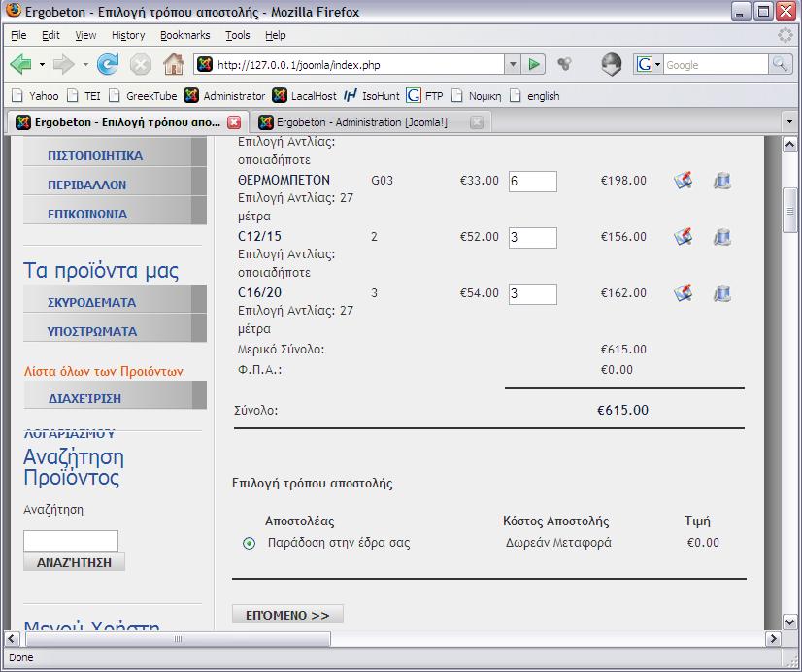This screenshot has width=802, height=672.
Task: Click the quantity field for C16/20
Action: (x=532, y=294)
